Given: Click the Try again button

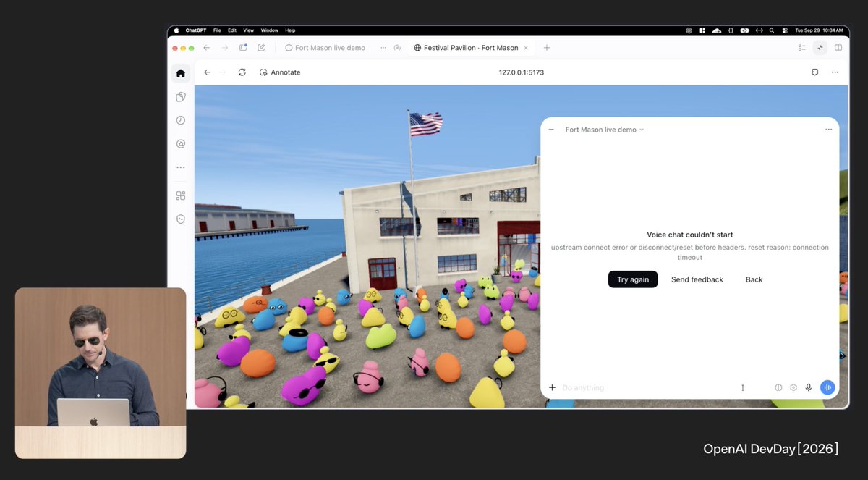Looking at the screenshot, I should tap(633, 279).
